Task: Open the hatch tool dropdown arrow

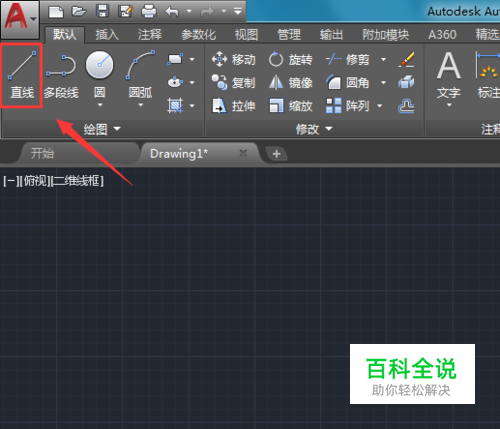Action: (192, 106)
